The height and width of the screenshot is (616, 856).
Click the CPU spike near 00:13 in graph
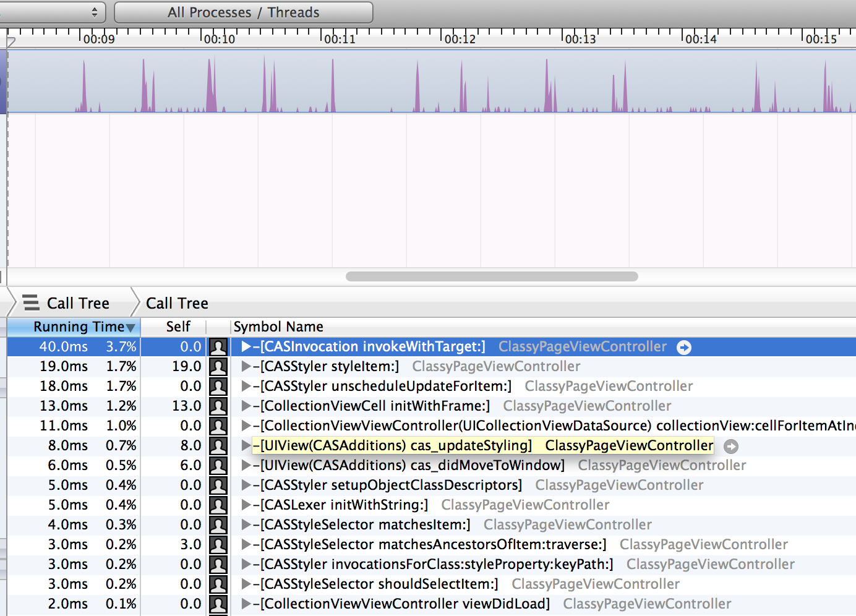point(547,87)
